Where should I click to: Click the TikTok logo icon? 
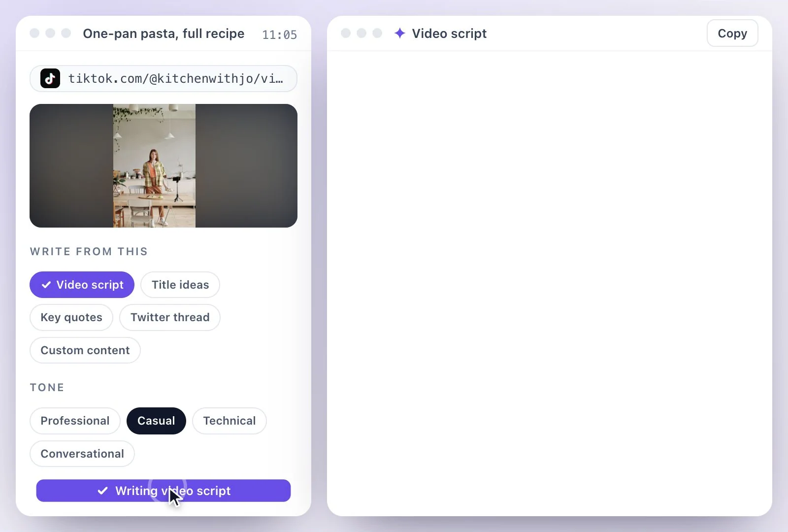coord(50,78)
